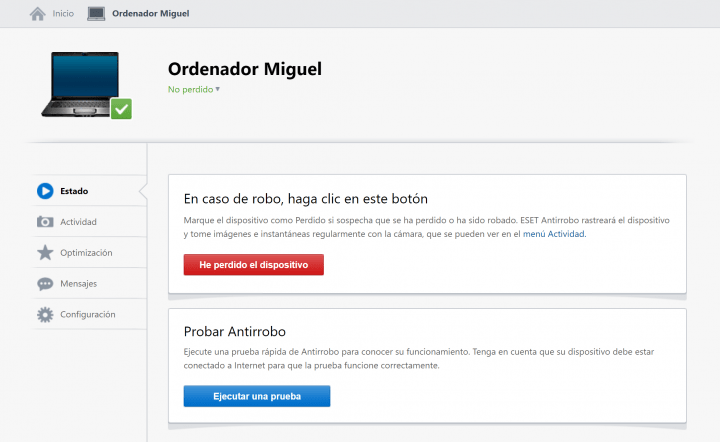Select the Ordenador Miguel breadcrumb text
Screen dimensions: 720x442
click(151, 14)
